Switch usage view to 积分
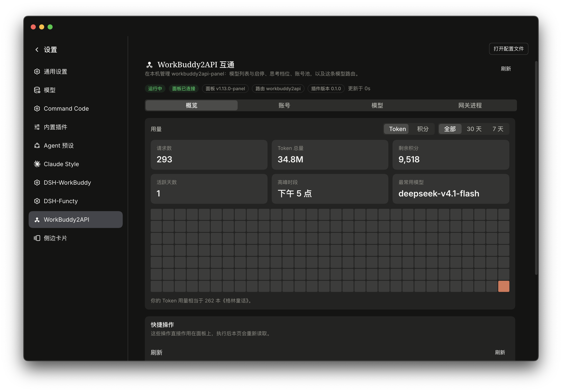 423,129
